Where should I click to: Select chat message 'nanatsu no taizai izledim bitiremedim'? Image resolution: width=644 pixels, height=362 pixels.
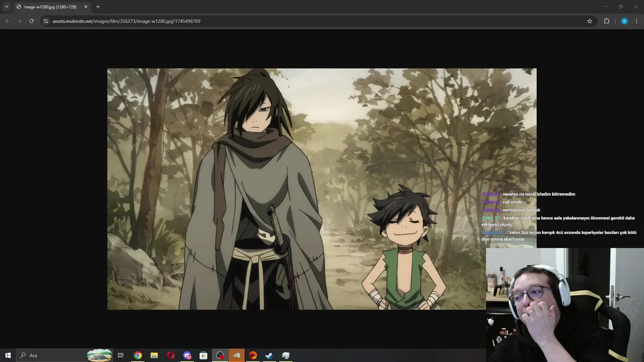538,194
